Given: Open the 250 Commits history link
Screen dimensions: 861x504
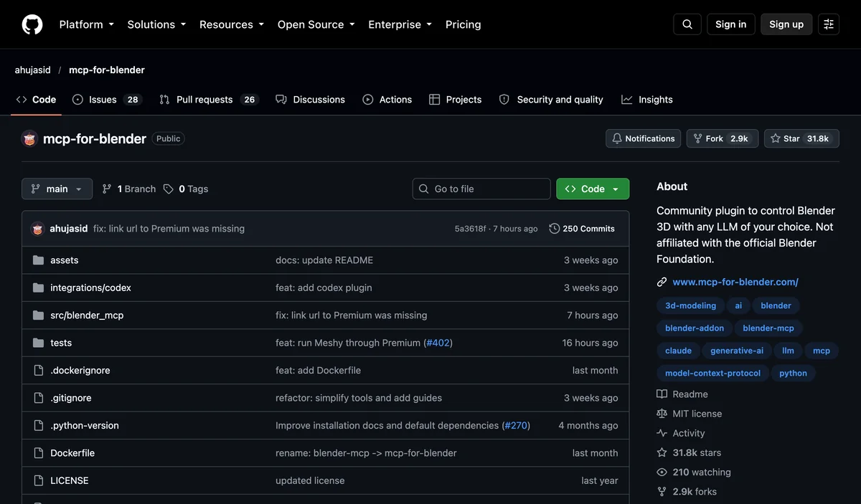Looking at the screenshot, I should [582, 229].
